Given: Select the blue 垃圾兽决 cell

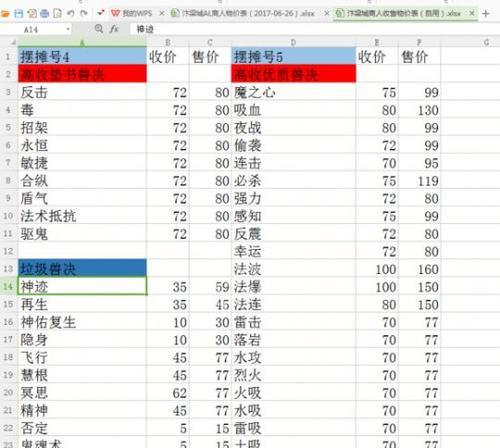Looking at the screenshot, I should pyautogui.click(x=82, y=268).
